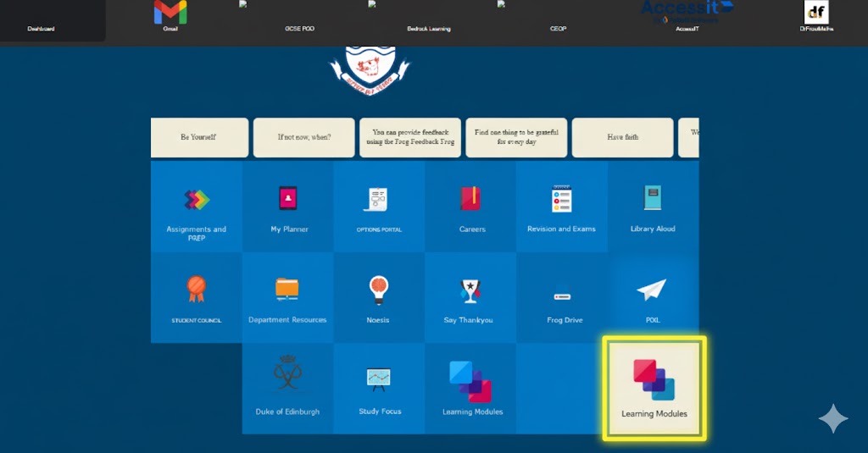868x453 pixels.
Task: Click the "Find one thing to be grateful" card
Action: pyautogui.click(x=516, y=137)
